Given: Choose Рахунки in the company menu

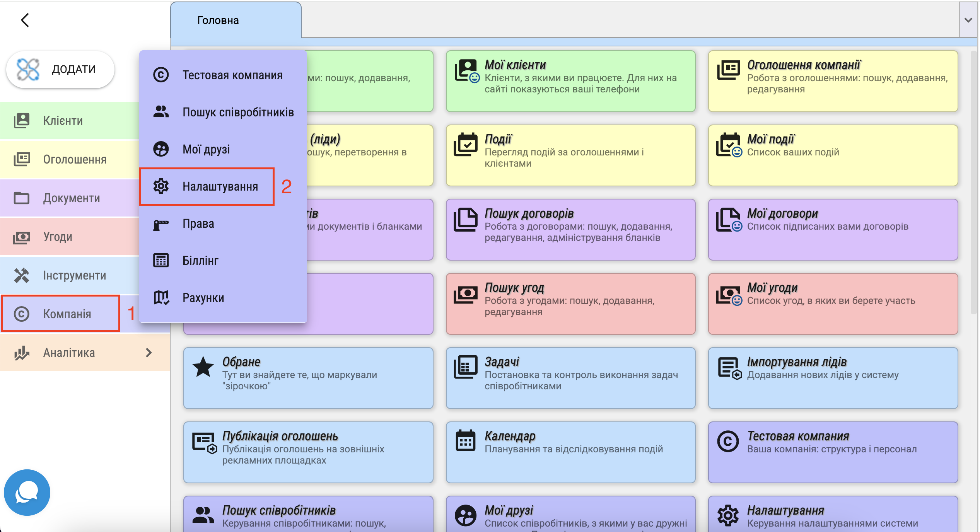Looking at the screenshot, I should (x=203, y=298).
